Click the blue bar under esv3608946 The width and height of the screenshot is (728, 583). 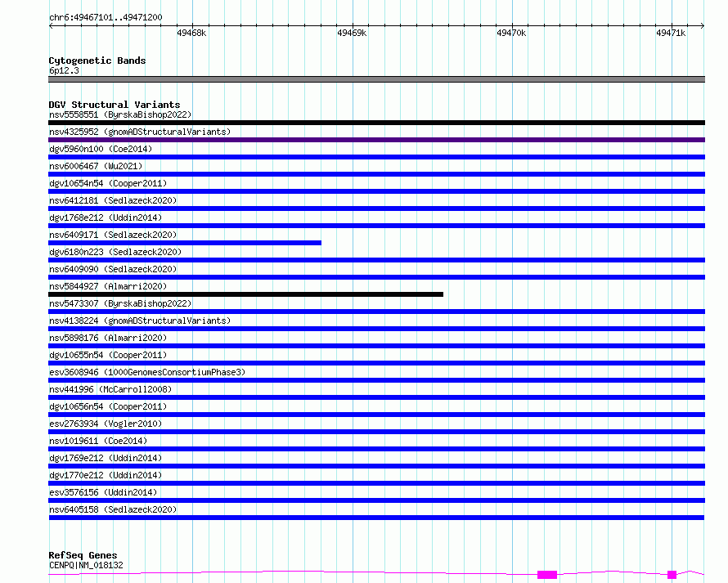tap(376, 380)
